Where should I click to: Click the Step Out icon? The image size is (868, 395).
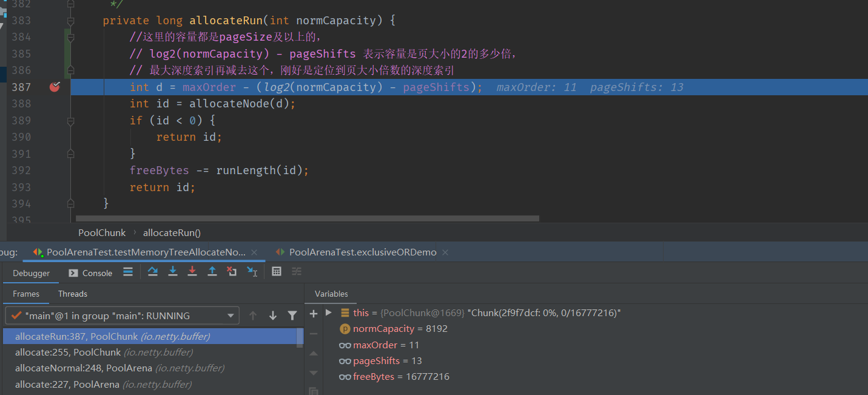pyautogui.click(x=212, y=272)
